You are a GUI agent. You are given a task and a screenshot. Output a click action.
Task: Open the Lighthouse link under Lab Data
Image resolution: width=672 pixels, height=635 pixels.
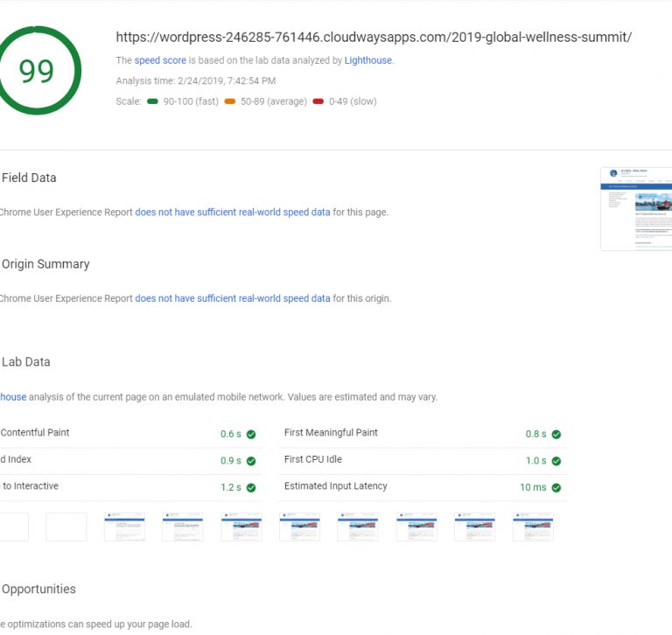[12, 396]
